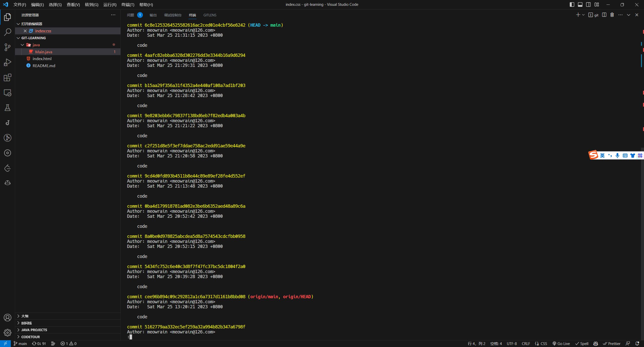Click Go Live in status bar
This screenshot has width=644, height=347.
pyautogui.click(x=561, y=343)
